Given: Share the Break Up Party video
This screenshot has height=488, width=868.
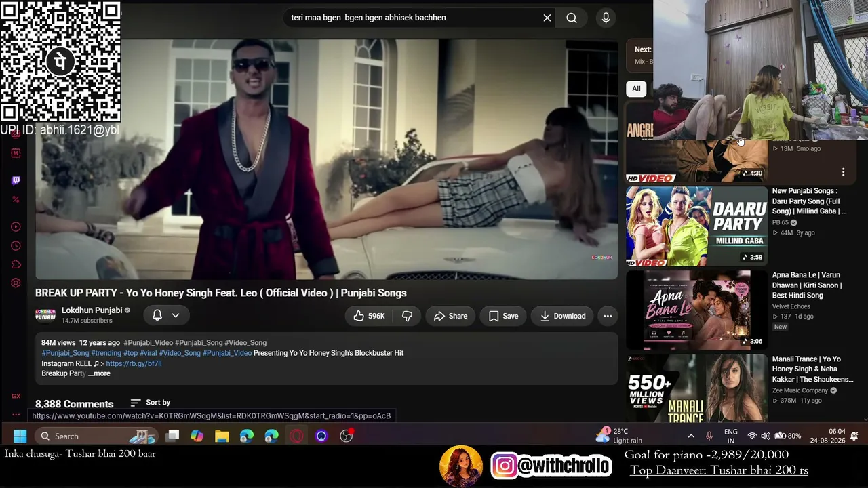Looking at the screenshot, I should pyautogui.click(x=450, y=316).
